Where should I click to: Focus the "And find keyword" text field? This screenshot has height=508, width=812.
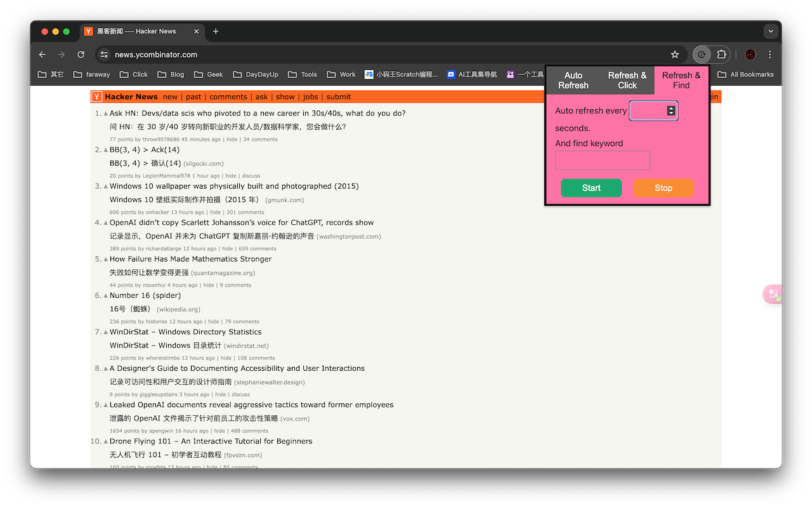click(x=603, y=160)
